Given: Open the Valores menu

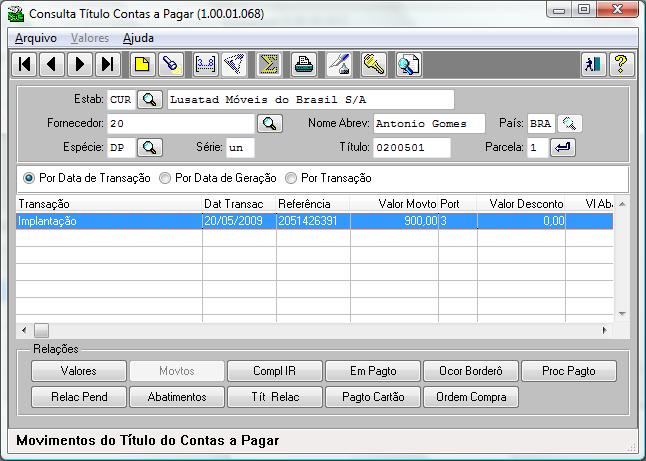Looking at the screenshot, I should 90,38.
